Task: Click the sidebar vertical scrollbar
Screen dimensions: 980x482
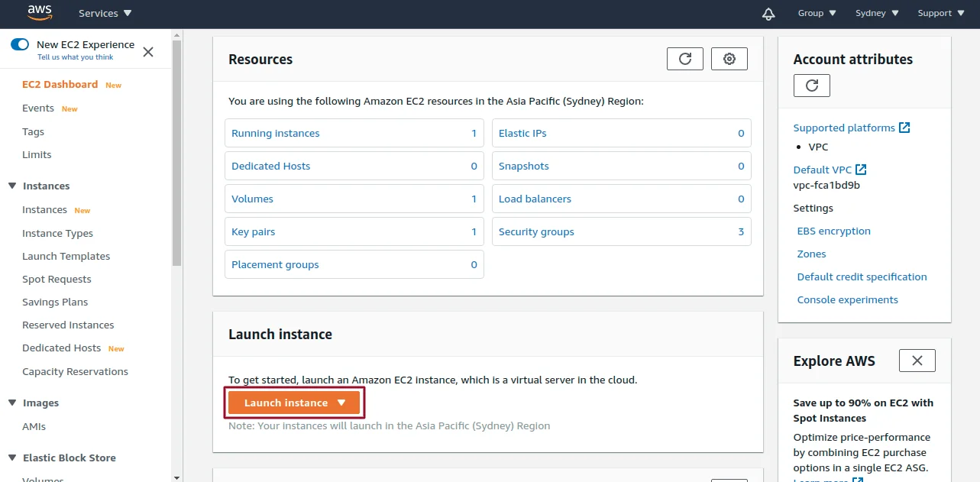Action: (176, 153)
